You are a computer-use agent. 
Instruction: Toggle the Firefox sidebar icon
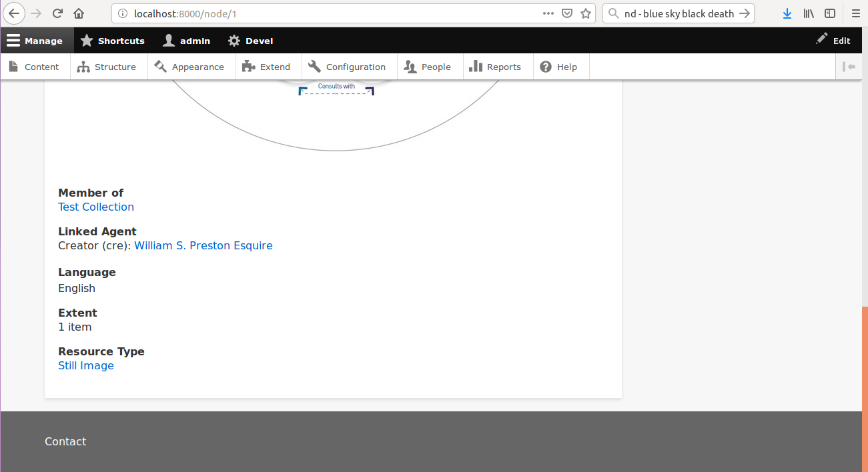[x=829, y=13]
